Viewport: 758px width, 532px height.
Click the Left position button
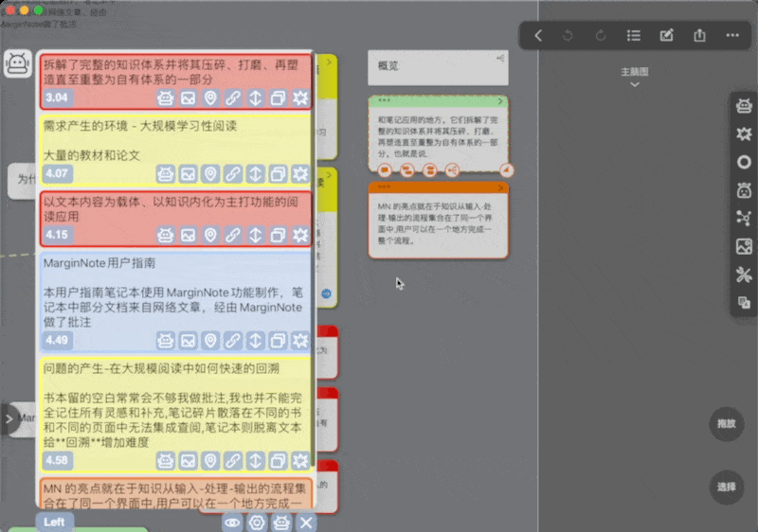pos(54,522)
